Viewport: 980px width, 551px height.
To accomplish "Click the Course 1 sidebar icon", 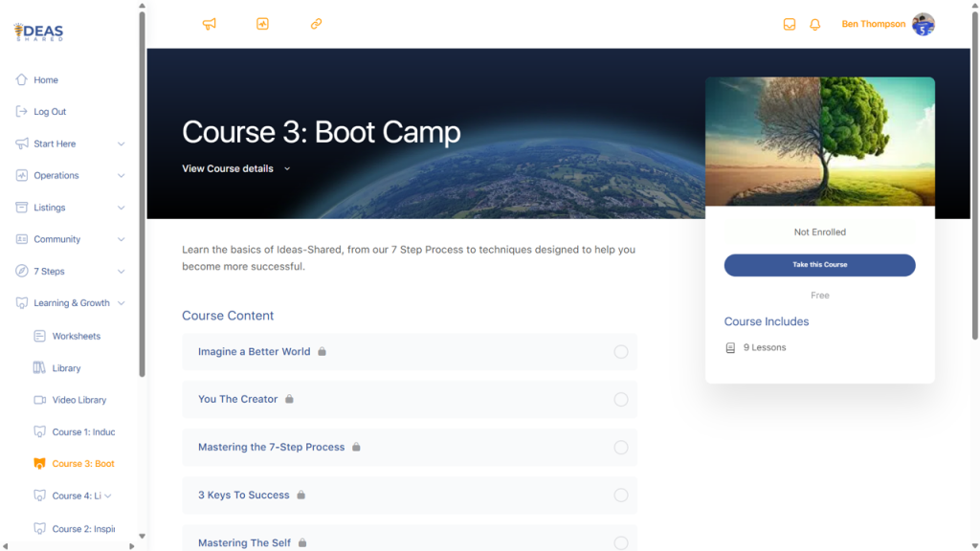I will pos(39,431).
